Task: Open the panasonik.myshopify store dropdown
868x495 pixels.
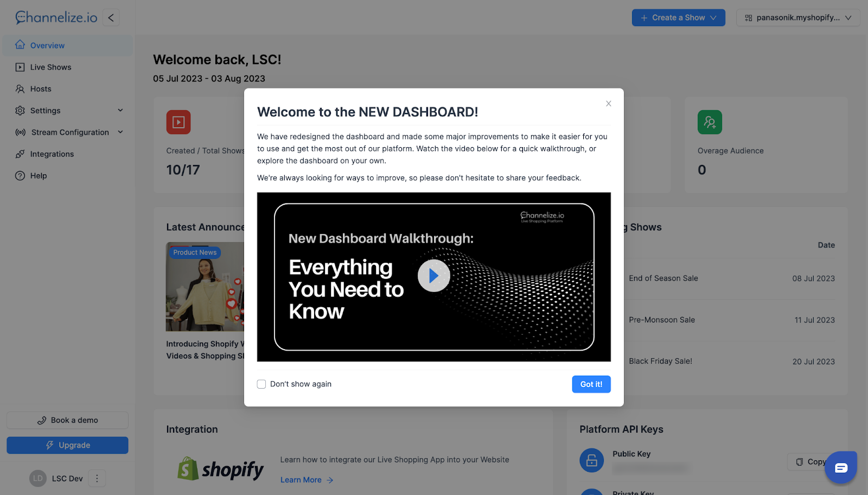Action: pyautogui.click(x=798, y=17)
